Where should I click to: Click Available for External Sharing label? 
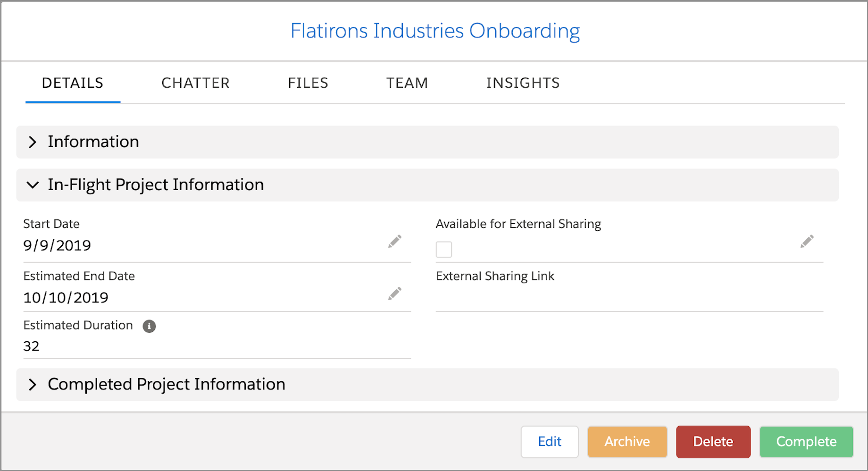click(x=518, y=224)
